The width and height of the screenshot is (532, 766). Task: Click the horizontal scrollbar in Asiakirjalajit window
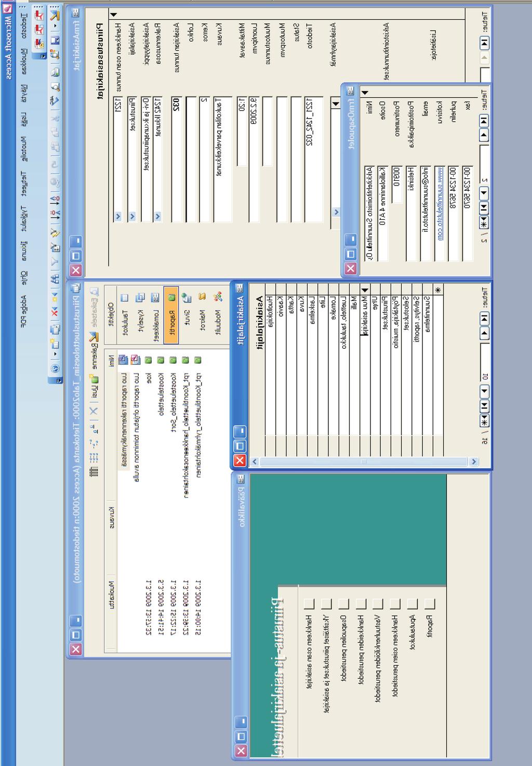click(363, 461)
